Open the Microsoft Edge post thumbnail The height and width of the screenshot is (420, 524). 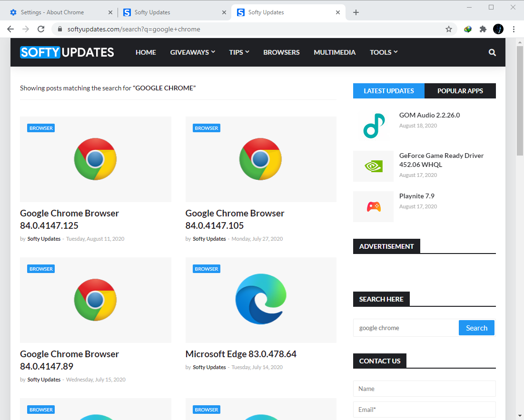261,300
